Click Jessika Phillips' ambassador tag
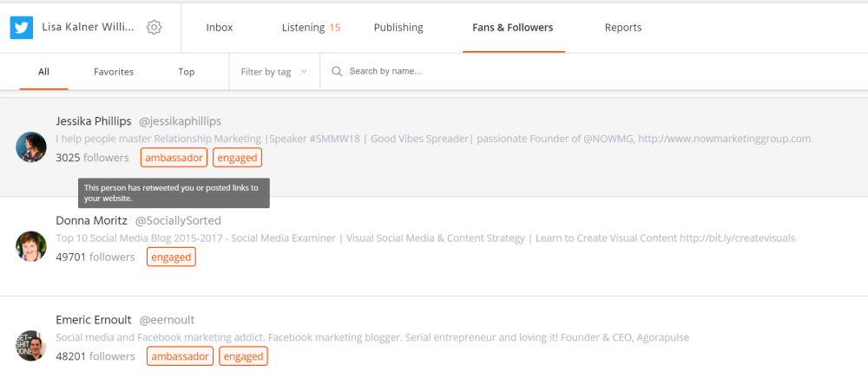 174,158
